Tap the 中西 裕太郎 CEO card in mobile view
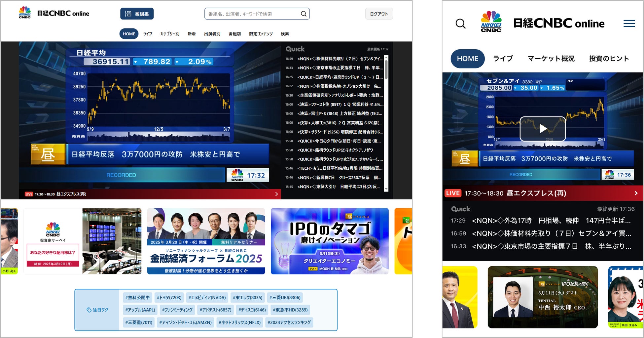 543,297
